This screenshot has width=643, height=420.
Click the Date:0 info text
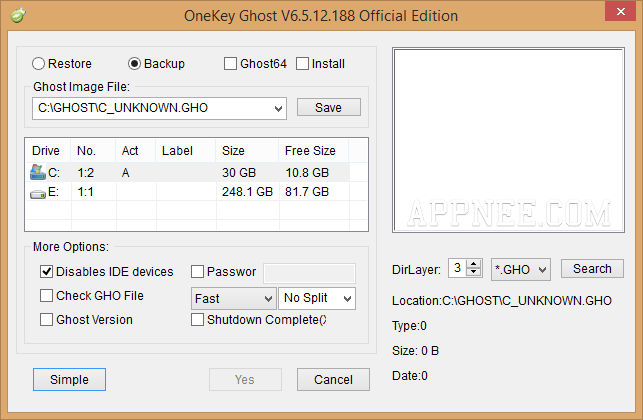[410, 376]
